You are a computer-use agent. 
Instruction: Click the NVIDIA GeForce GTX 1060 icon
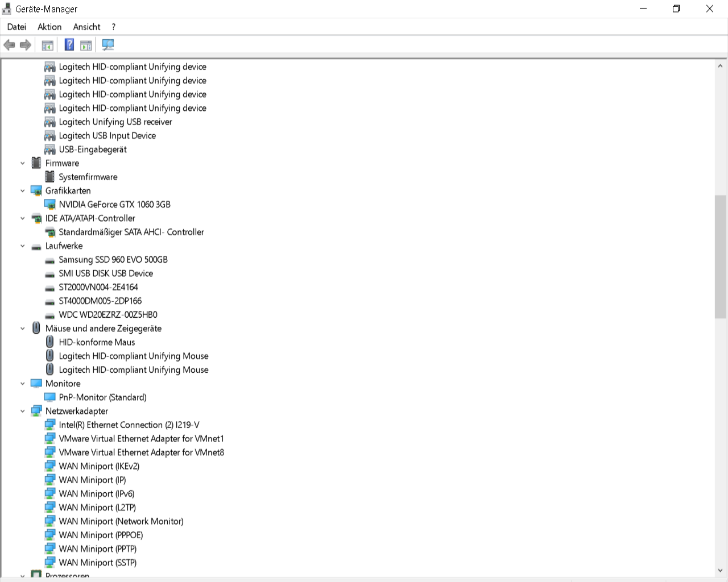50,204
